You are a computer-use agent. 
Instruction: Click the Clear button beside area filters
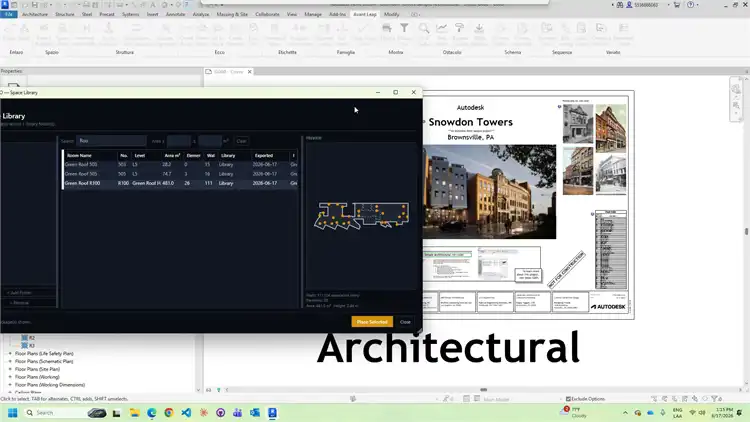coord(242,141)
